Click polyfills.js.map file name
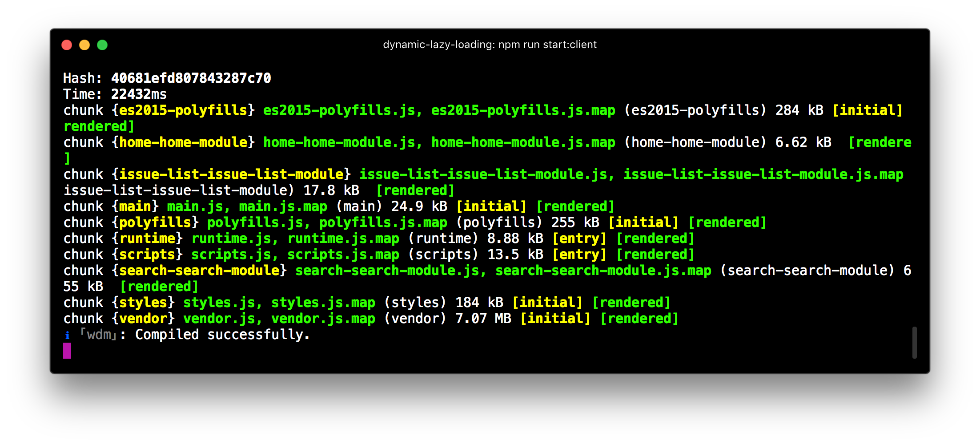The width and height of the screenshot is (980, 445). click(383, 222)
